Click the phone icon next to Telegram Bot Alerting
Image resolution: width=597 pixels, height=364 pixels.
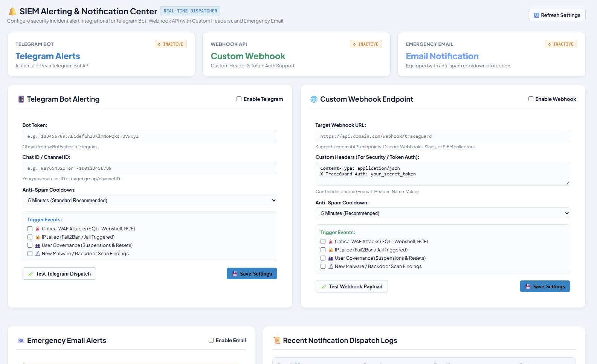point(21,99)
